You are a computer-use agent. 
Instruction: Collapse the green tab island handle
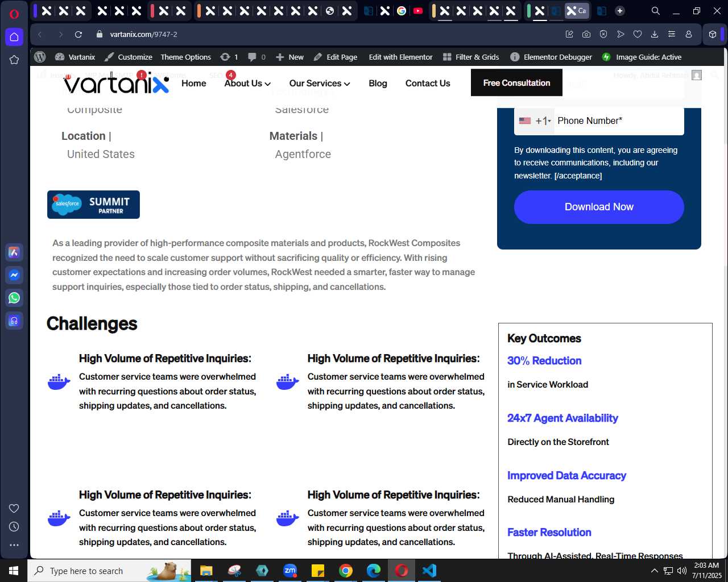[529, 11]
